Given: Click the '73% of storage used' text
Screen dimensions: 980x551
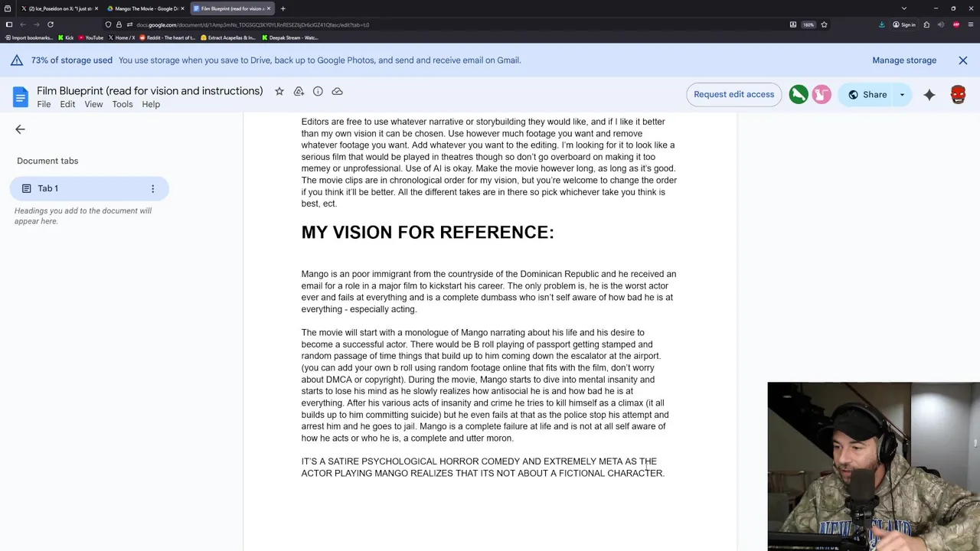Looking at the screenshot, I should point(72,60).
